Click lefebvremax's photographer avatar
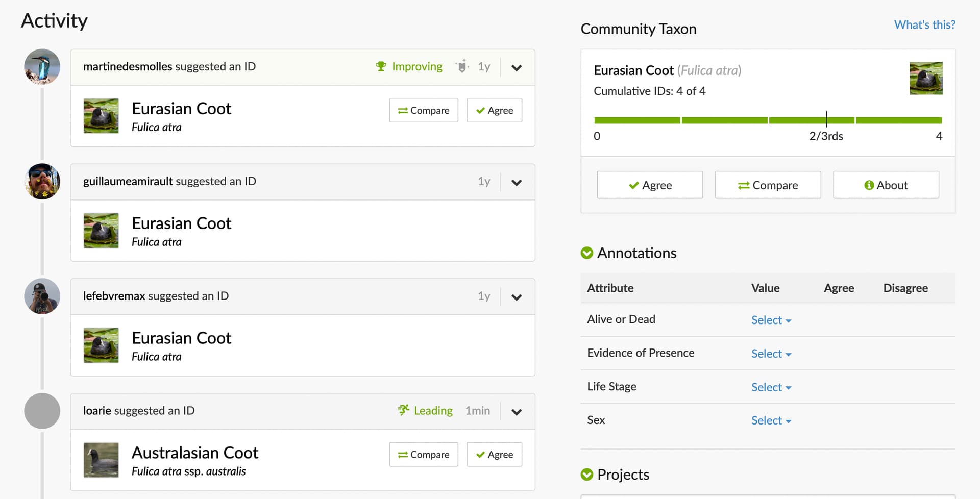 click(42, 296)
